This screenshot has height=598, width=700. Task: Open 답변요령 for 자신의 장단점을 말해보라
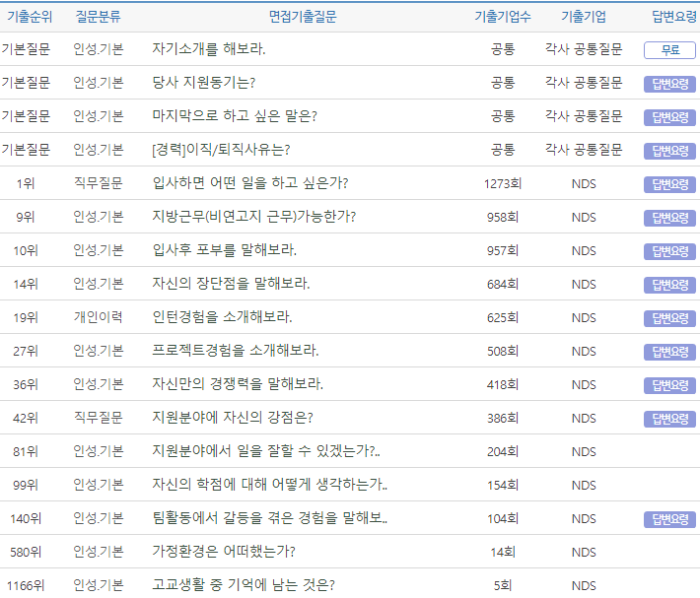pyautogui.click(x=669, y=285)
